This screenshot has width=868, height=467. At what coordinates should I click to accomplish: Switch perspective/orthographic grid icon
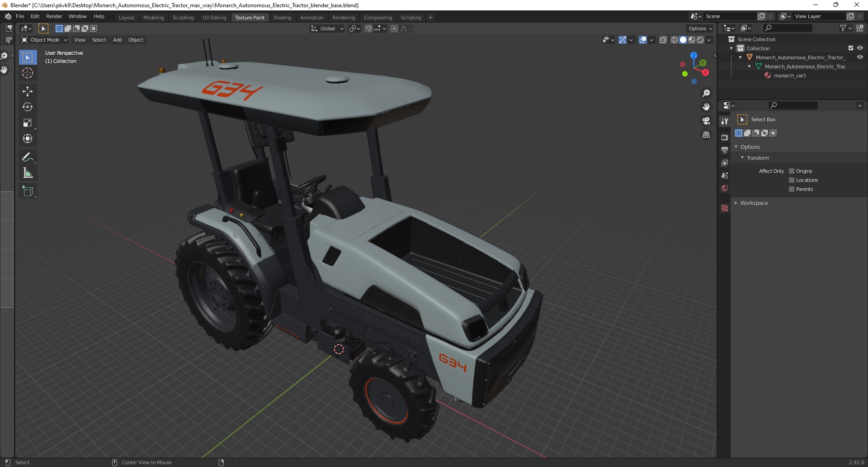[706, 135]
